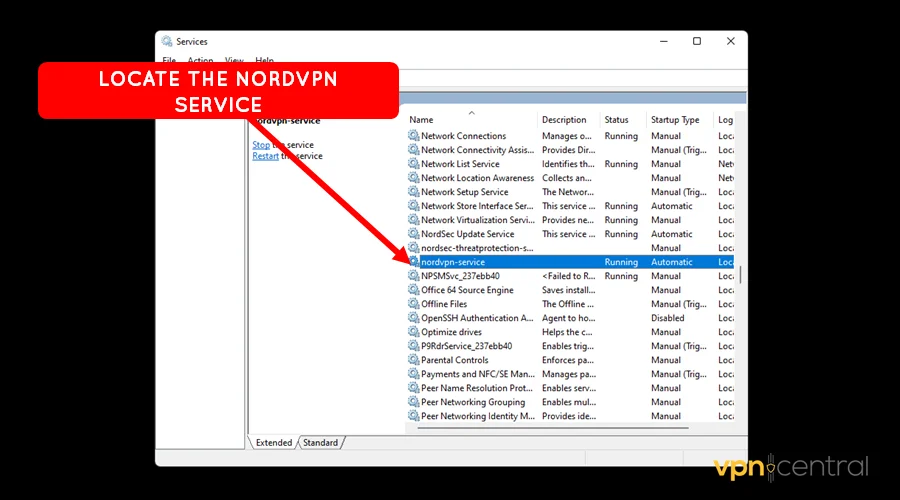
Task: Open the Help menu
Action: [x=265, y=60]
